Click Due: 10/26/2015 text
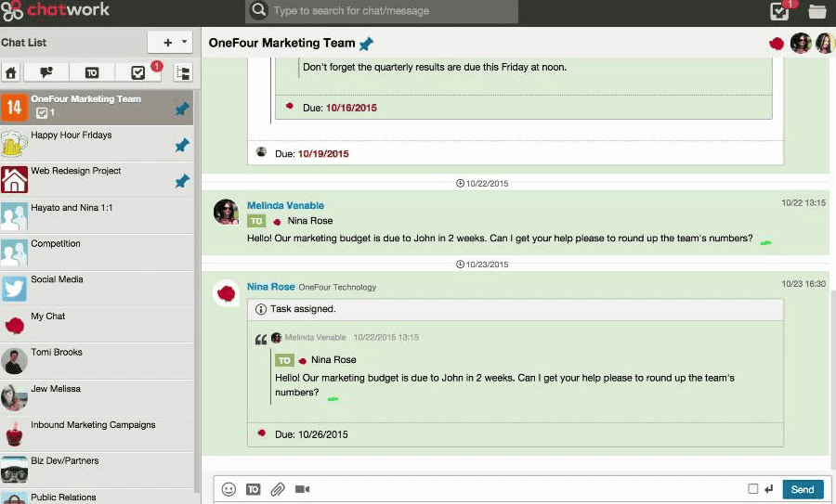 pyautogui.click(x=311, y=434)
